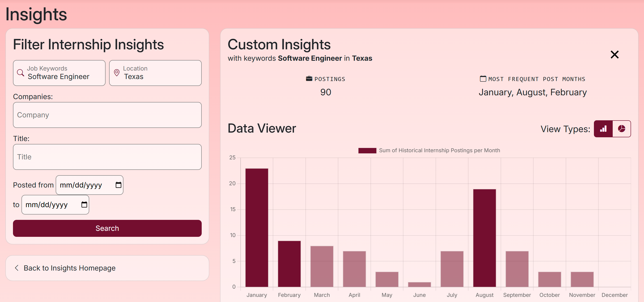This screenshot has height=302, width=644.
Task: Select the June bar in chart
Action: click(x=419, y=284)
